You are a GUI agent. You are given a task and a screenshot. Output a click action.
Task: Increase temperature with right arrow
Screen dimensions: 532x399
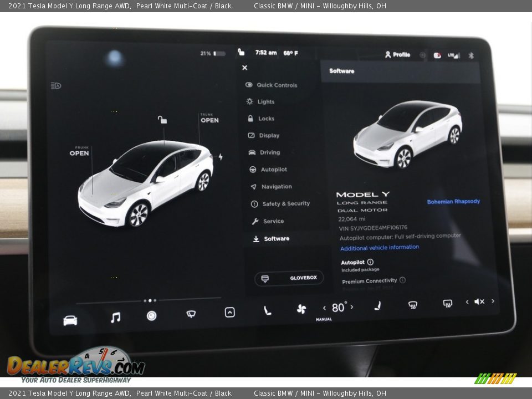coord(352,306)
